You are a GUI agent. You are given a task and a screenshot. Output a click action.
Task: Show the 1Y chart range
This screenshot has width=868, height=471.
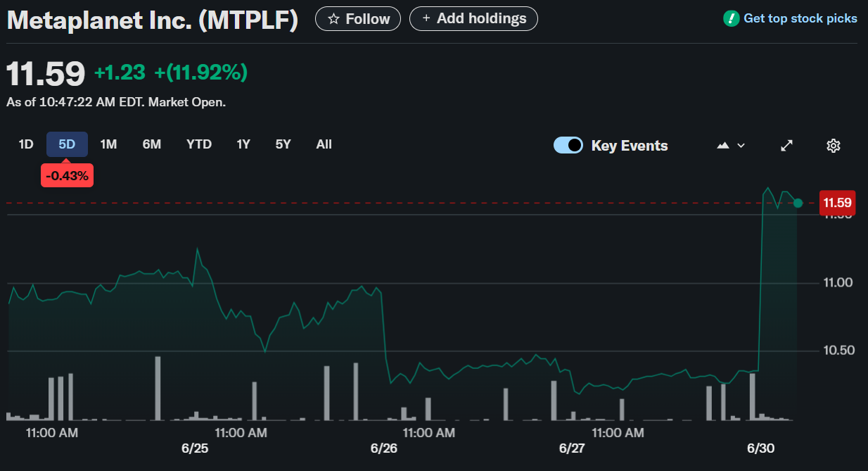243,144
